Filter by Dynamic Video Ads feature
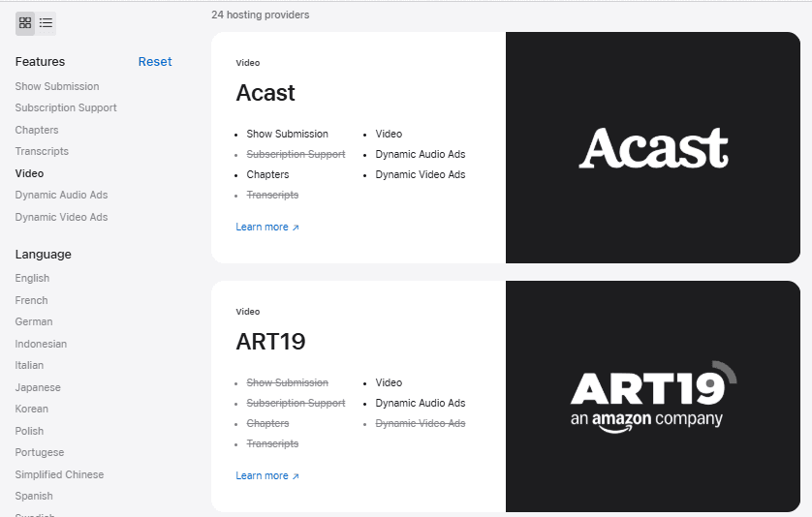The image size is (812, 517). pos(62,217)
